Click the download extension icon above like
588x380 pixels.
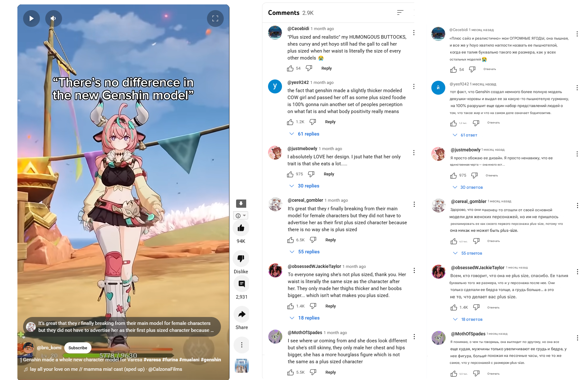point(241,204)
